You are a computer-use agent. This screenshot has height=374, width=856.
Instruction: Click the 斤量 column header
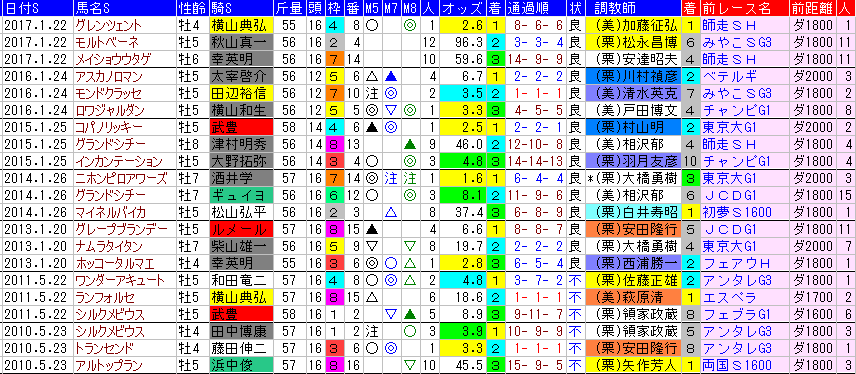click(290, 9)
